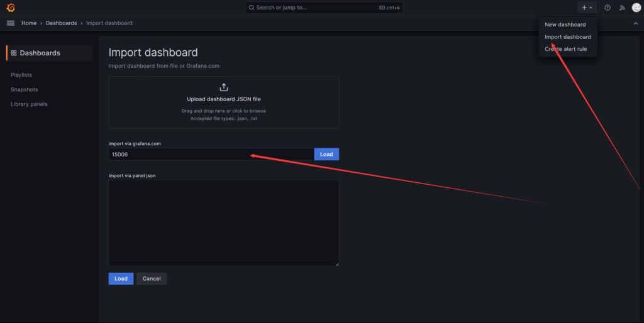
Task: Cancel the dashboard import
Action: [152, 278]
